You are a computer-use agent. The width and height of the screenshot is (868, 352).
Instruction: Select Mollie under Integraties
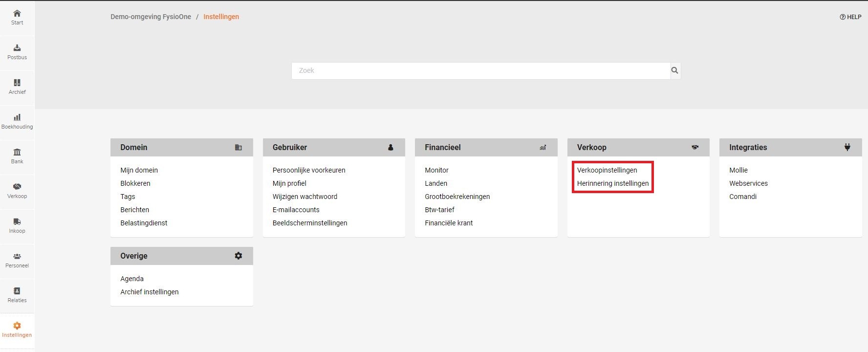pyautogui.click(x=738, y=170)
